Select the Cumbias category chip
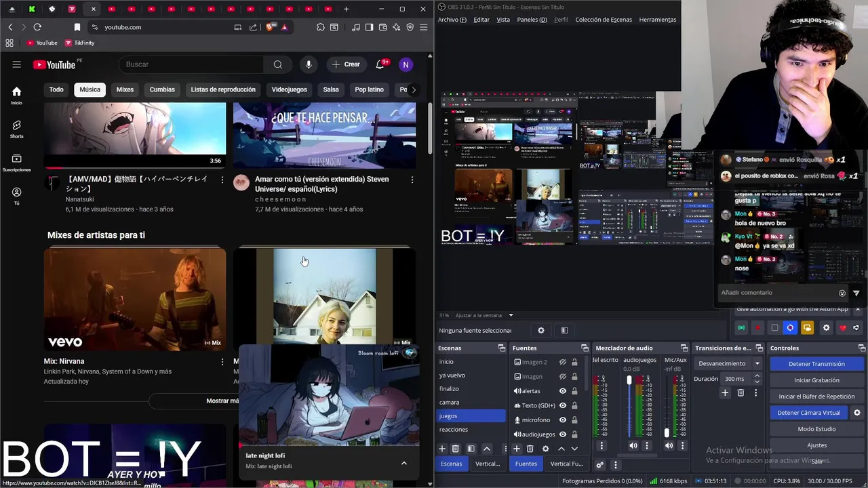 pos(162,89)
